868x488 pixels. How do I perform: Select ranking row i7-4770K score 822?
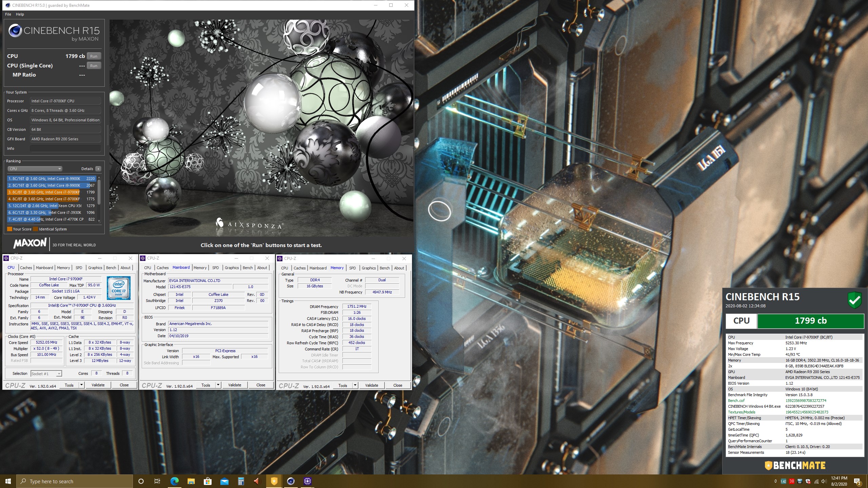[52, 219]
